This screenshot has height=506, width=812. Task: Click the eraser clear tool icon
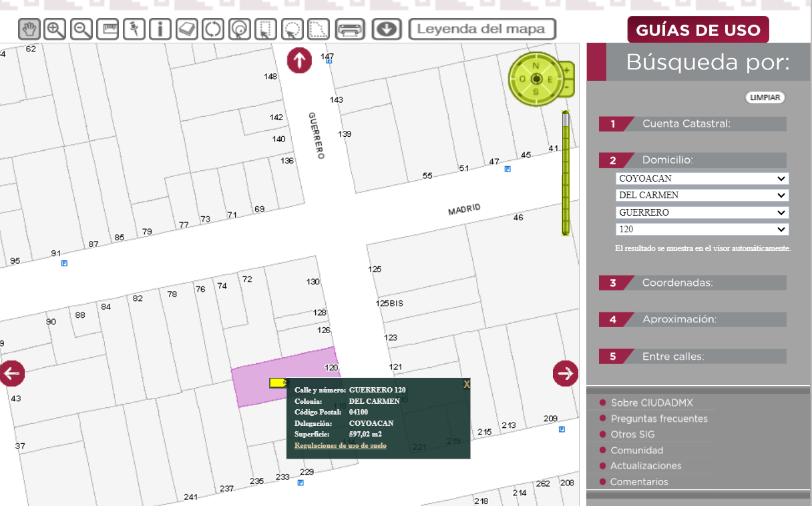pyautogui.click(x=187, y=29)
